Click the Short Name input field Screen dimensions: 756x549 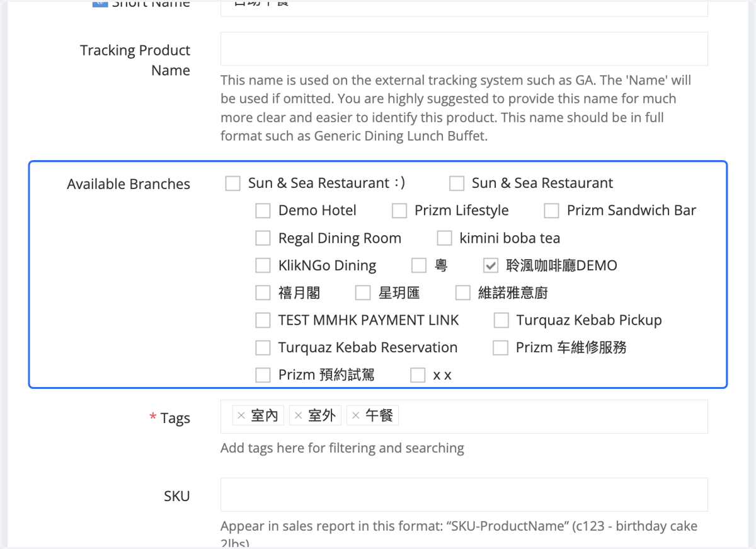pyautogui.click(x=464, y=8)
